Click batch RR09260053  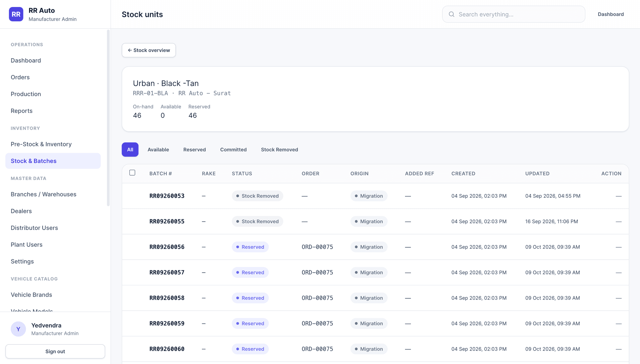click(x=167, y=196)
